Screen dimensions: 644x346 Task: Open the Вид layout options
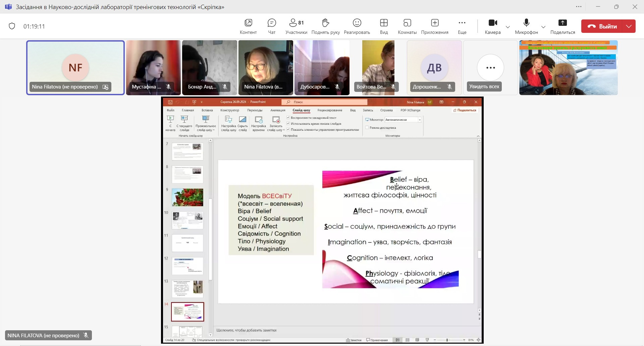click(384, 26)
